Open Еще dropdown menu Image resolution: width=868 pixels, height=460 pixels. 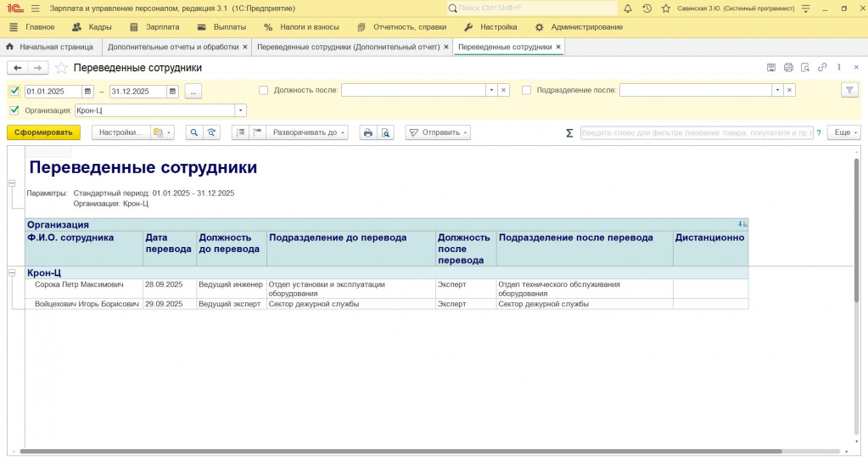pyautogui.click(x=844, y=133)
